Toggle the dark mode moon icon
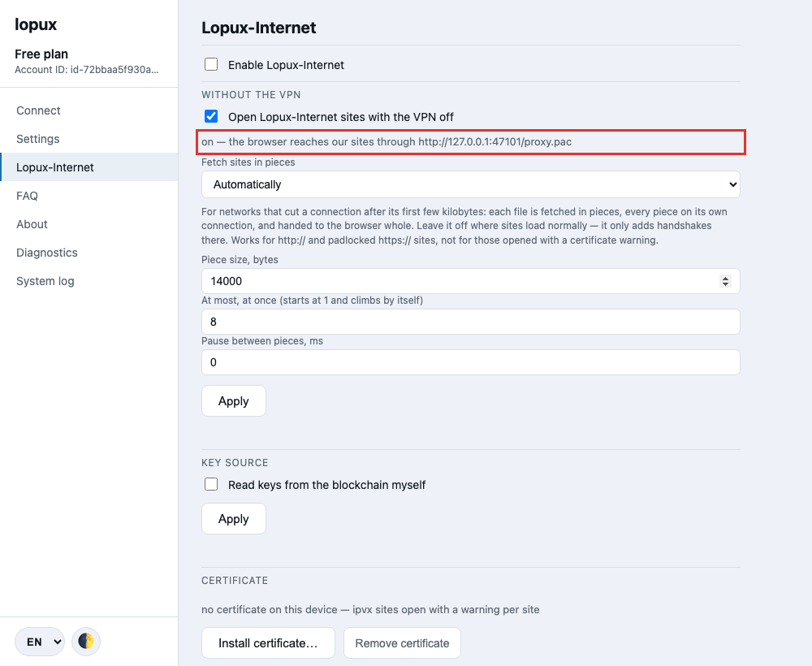Image resolution: width=812 pixels, height=666 pixels. [x=86, y=642]
